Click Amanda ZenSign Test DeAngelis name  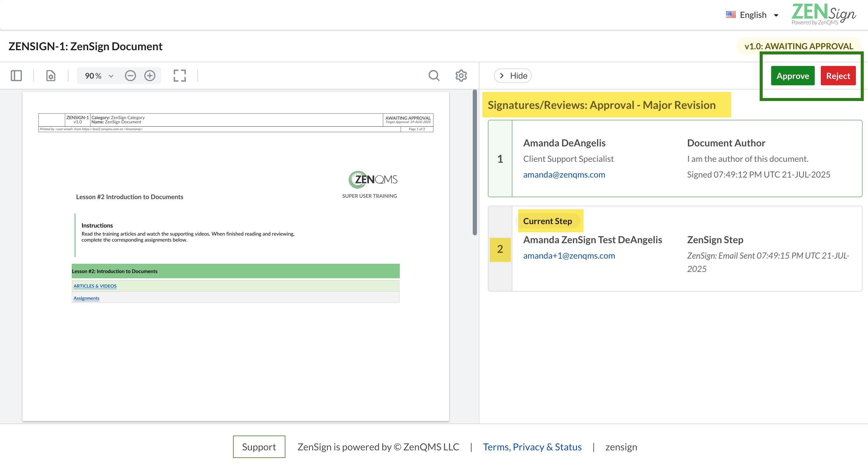tap(592, 240)
